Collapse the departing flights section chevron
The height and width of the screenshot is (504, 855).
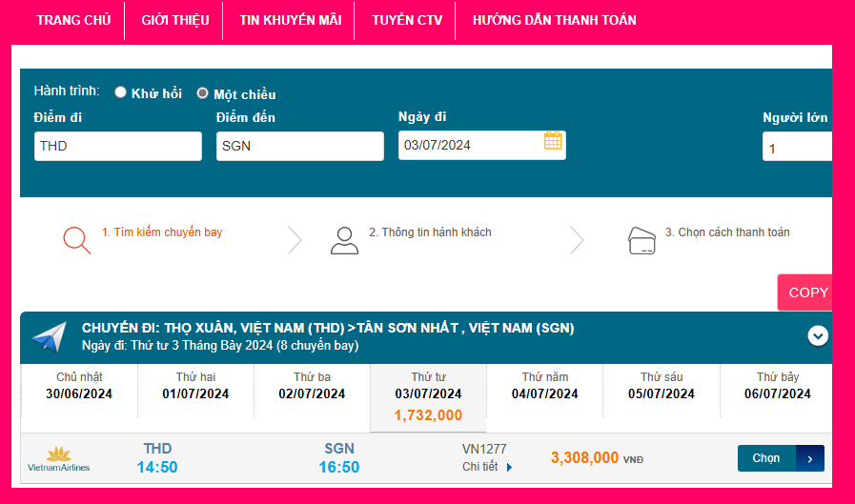(817, 335)
